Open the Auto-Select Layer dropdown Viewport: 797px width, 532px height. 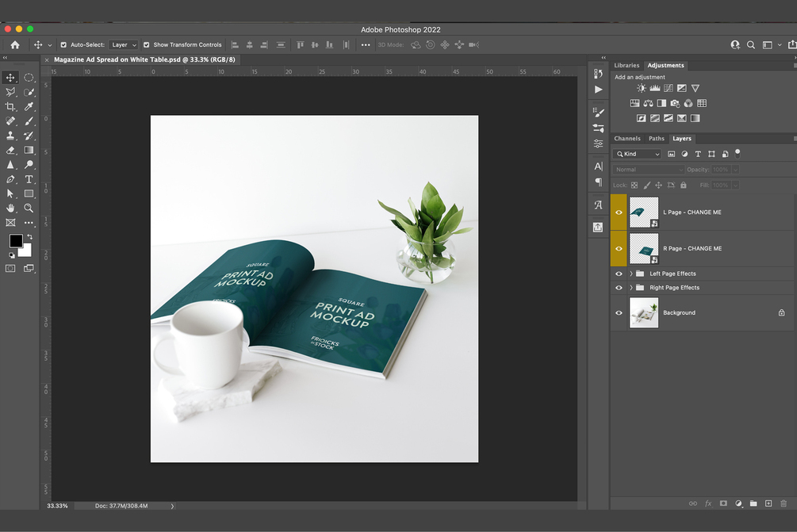(x=124, y=44)
